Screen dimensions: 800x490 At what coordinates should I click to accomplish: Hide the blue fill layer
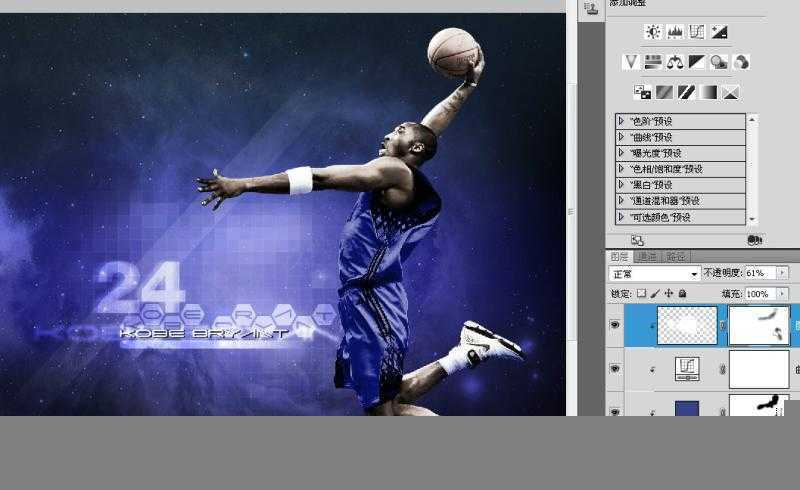(x=615, y=411)
